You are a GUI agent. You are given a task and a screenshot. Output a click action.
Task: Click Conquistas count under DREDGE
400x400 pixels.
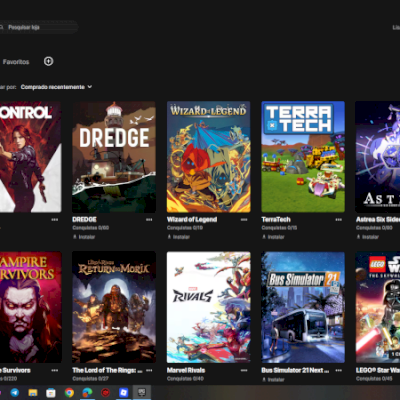pyautogui.click(x=91, y=228)
